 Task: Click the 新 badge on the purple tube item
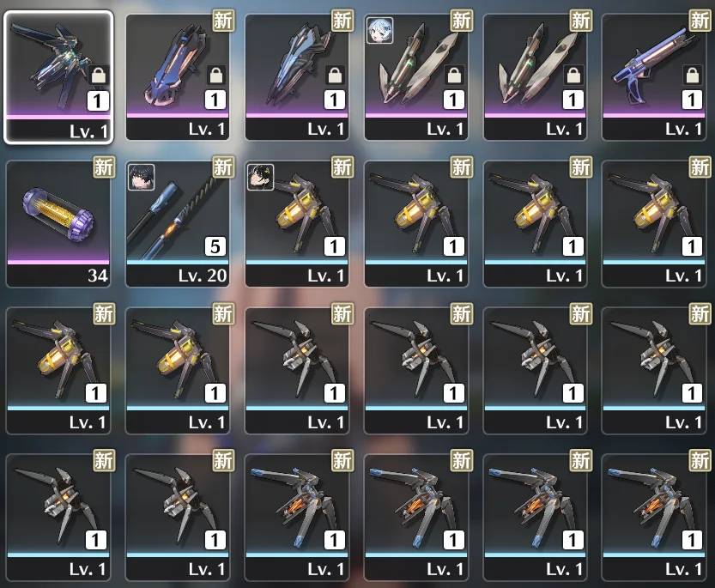(x=104, y=167)
